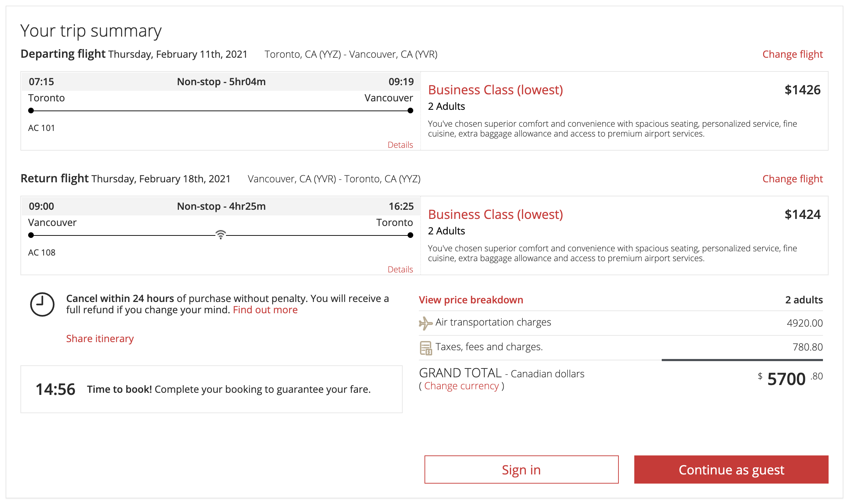Click the airplane icon for air transportation charges
The width and height of the screenshot is (849, 504).
[x=425, y=323]
